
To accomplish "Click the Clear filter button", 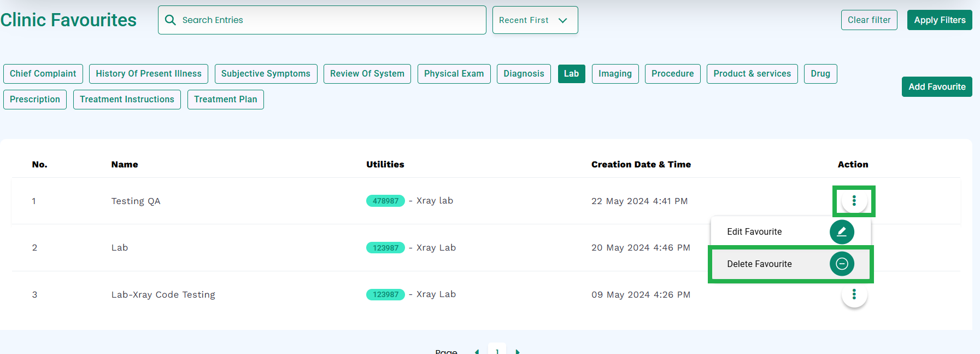I will coord(869,20).
